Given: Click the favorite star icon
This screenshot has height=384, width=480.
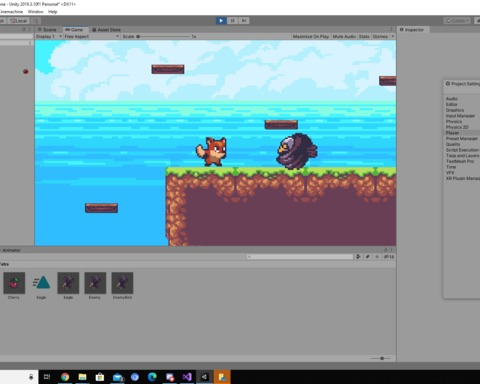Looking at the screenshot, I should click(377, 257).
